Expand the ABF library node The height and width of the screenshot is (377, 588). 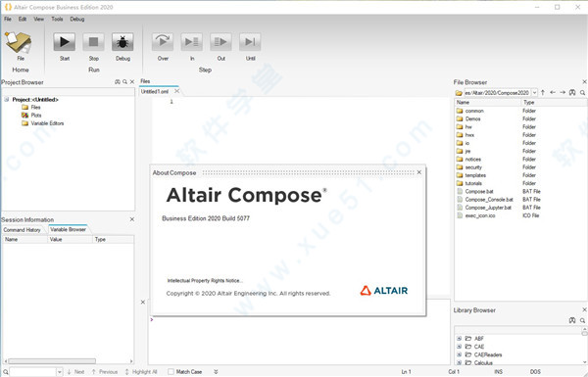click(x=459, y=339)
